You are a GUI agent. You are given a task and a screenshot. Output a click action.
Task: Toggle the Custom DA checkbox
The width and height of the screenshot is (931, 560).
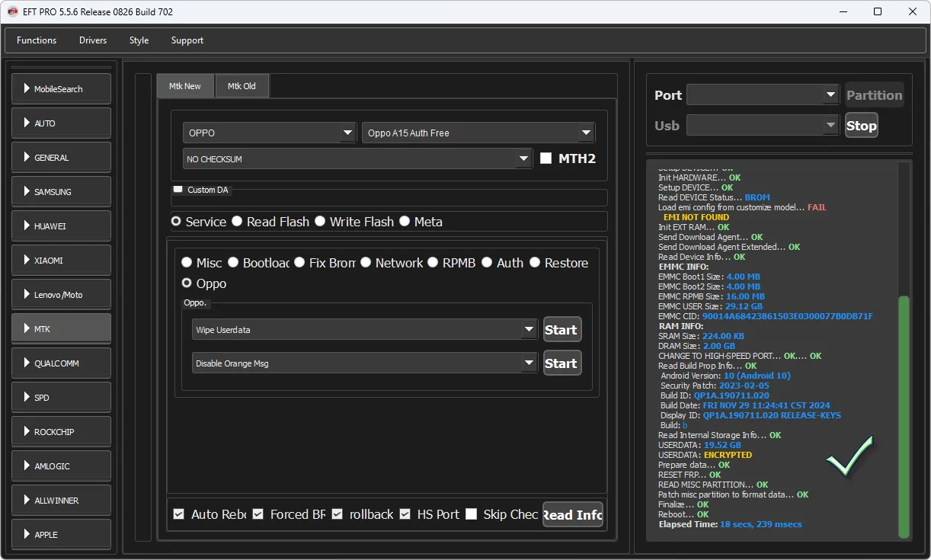click(x=178, y=189)
